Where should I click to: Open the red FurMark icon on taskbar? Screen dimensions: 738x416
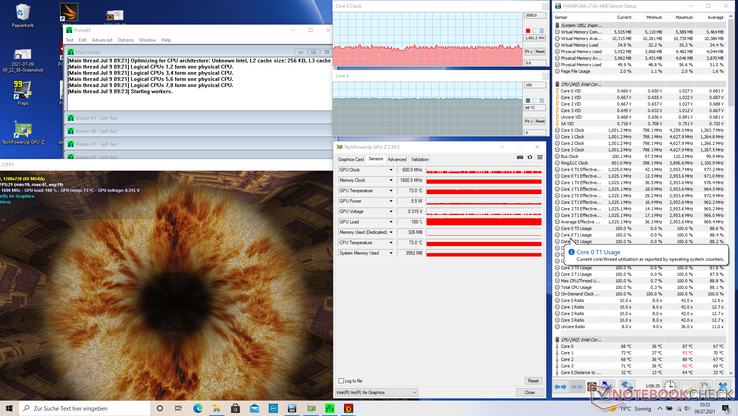[x=348, y=408]
